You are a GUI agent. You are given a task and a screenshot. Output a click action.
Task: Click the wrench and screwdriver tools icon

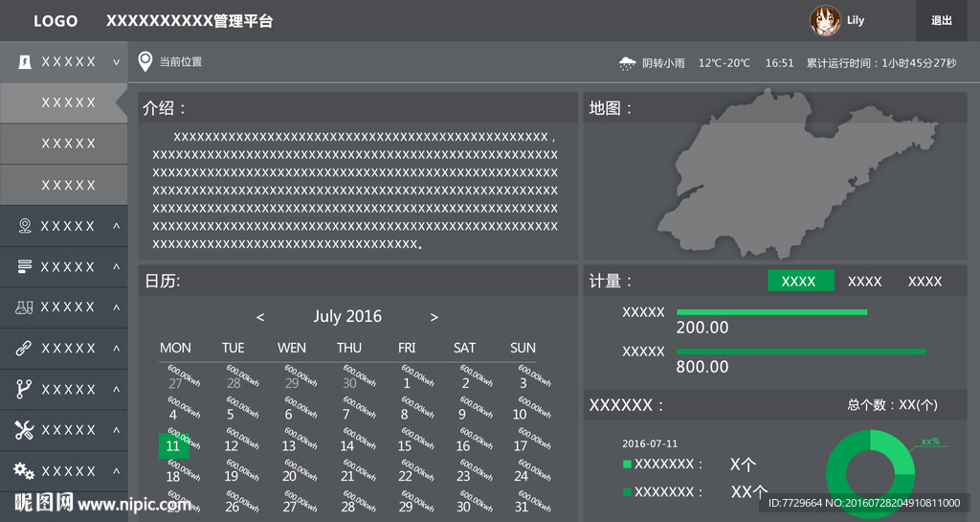click(25, 430)
